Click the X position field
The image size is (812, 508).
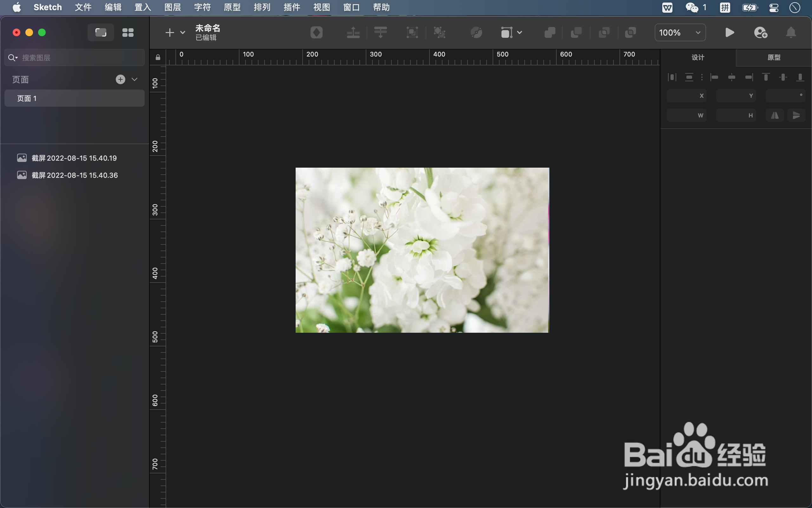click(686, 96)
